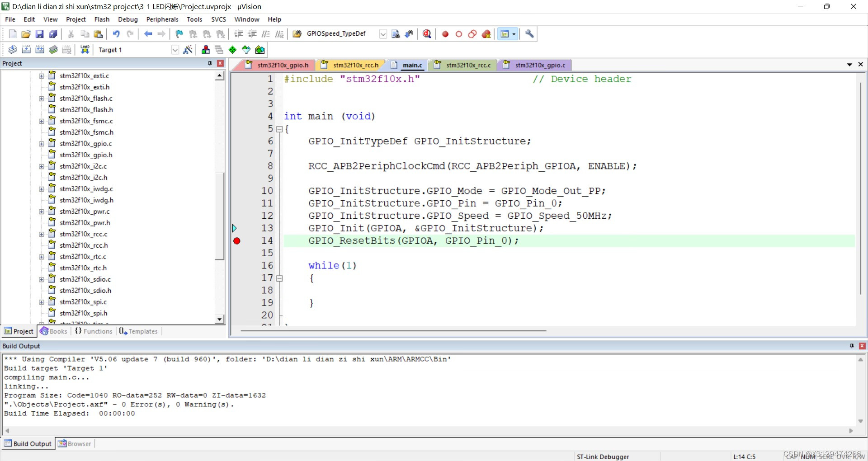This screenshot has width=868, height=461.
Task: Collapse the code block at line 5
Action: (279, 129)
